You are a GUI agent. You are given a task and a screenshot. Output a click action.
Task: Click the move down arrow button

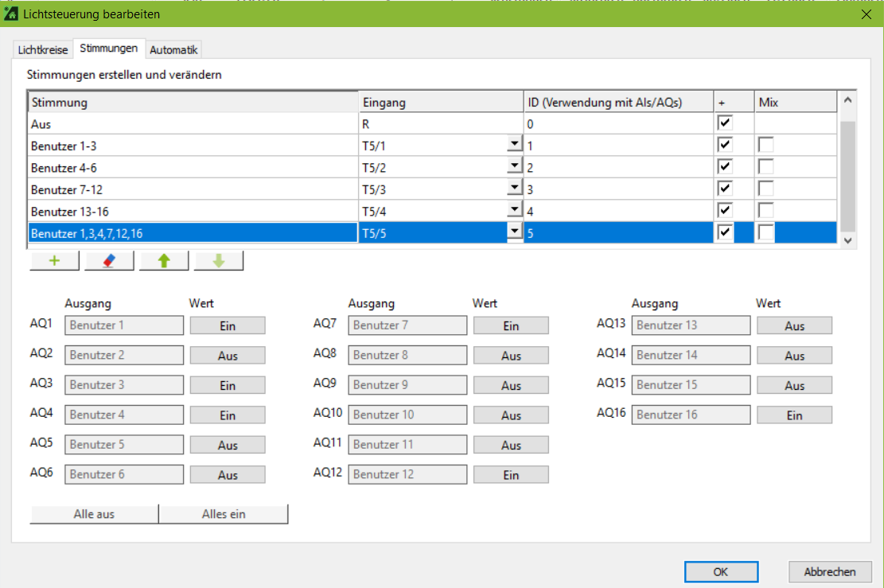coord(218,262)
